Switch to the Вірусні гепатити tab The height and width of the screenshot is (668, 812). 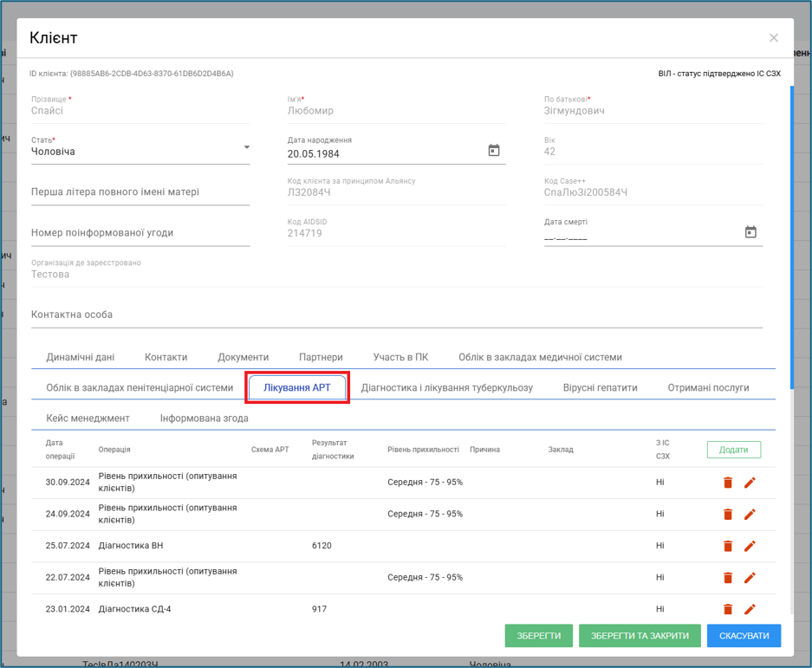601,388
